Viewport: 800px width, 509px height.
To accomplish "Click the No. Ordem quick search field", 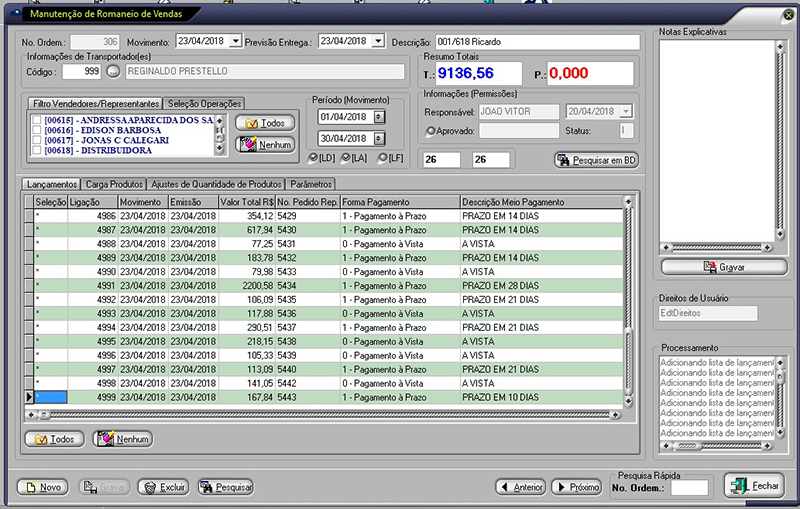I will pos(689,487).
